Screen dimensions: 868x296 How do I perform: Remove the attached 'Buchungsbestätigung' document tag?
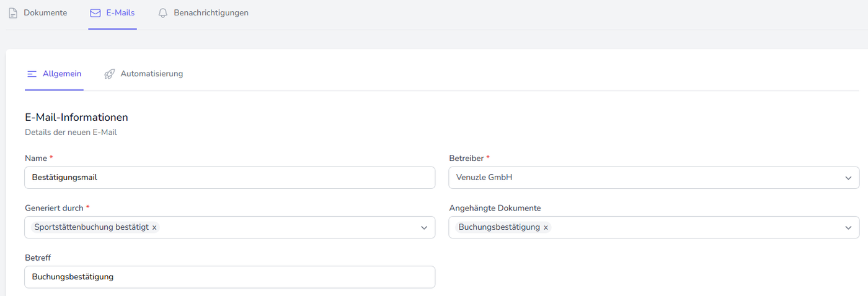point(546,227)
